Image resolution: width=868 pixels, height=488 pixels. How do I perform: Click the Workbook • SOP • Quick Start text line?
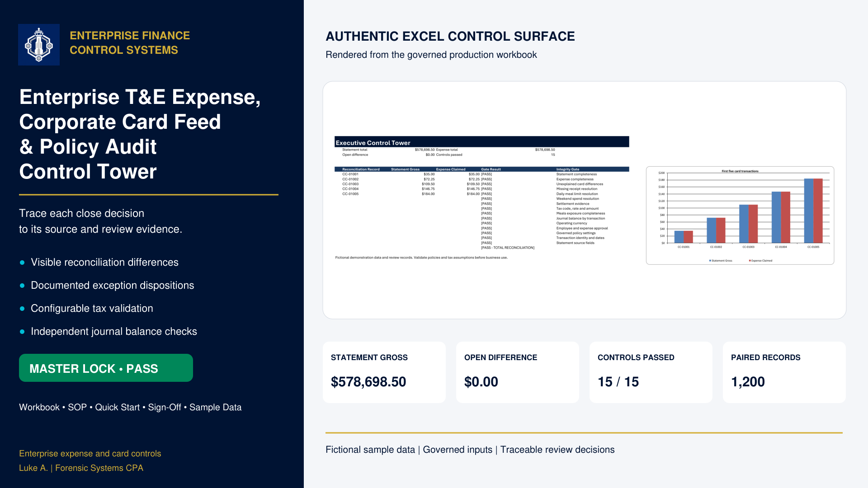click(130, 407)
